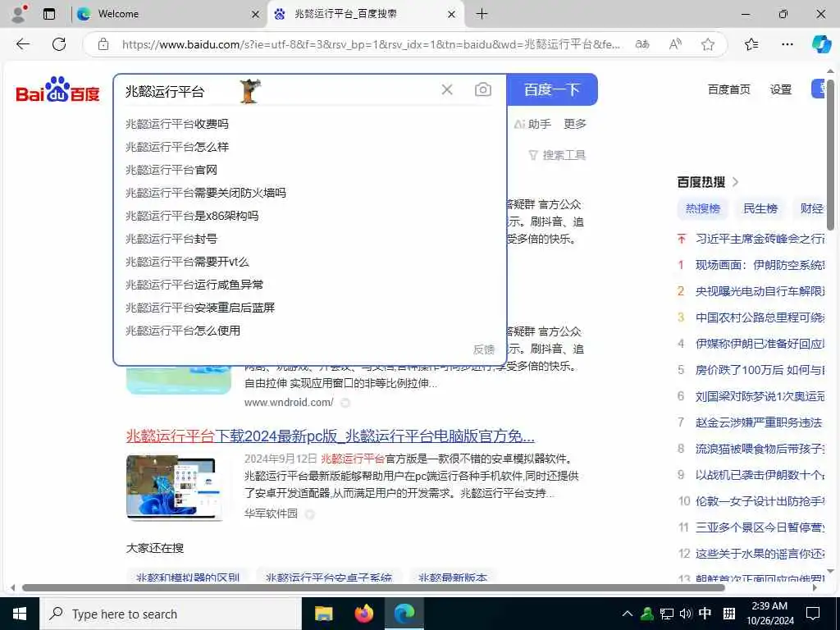Viewport: 840px width, 630px height.
Task: Open the Edge profile icon
Action: (x=19, y=14)
